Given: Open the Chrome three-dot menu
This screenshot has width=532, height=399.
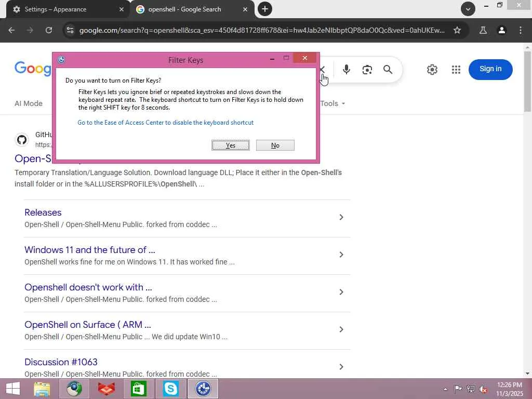Looking at the screenshot, I should pyautogui.click(x=521, y=30).
